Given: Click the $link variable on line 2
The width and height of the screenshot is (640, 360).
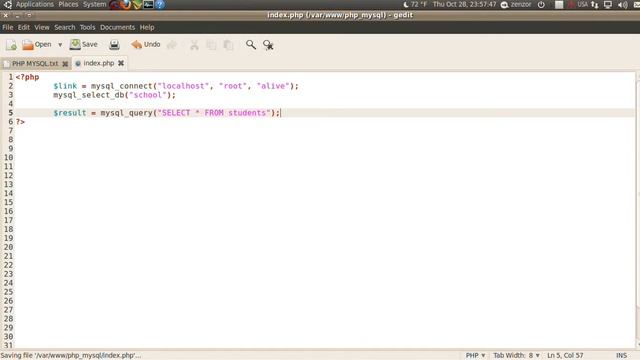Looking at the screenshot, I should click(65, 86).
